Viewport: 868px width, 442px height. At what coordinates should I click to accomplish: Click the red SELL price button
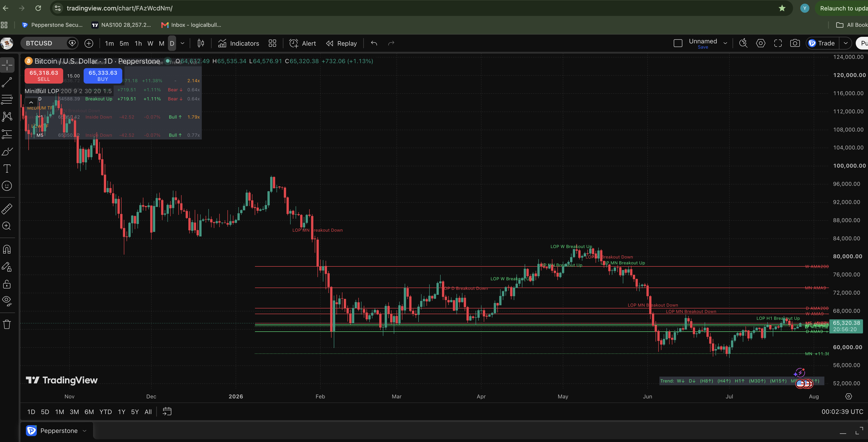pyautogui.click(x=44, y=76)
